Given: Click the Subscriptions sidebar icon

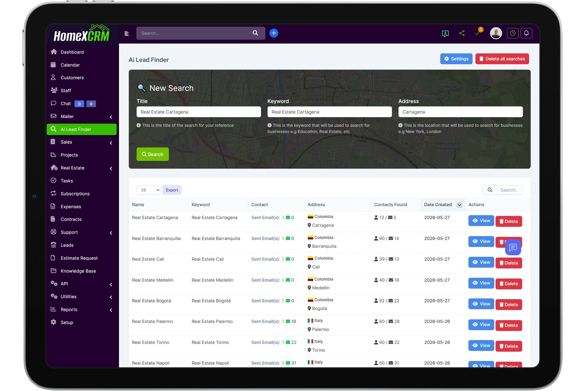Looking at the screenshot, I should (54, 193).
